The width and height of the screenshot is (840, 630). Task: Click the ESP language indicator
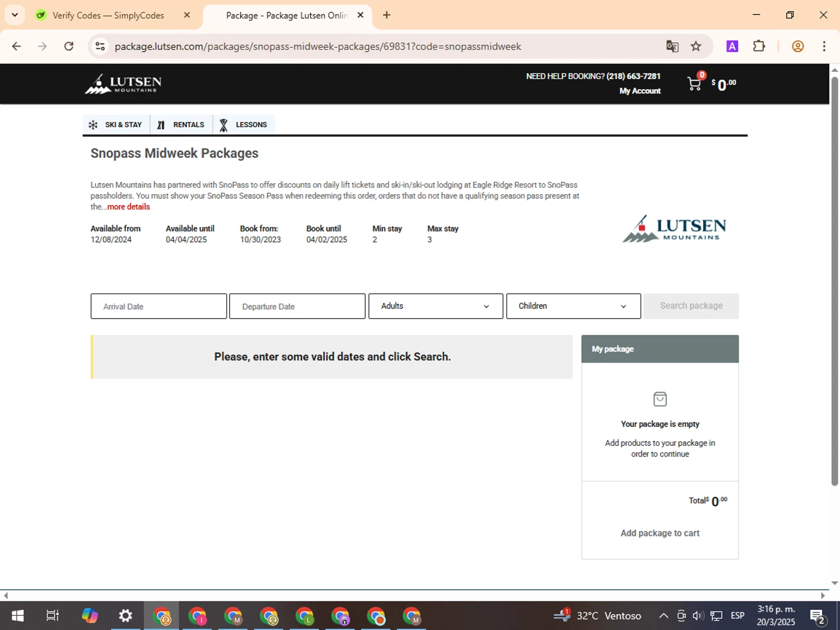coord(738,616)
